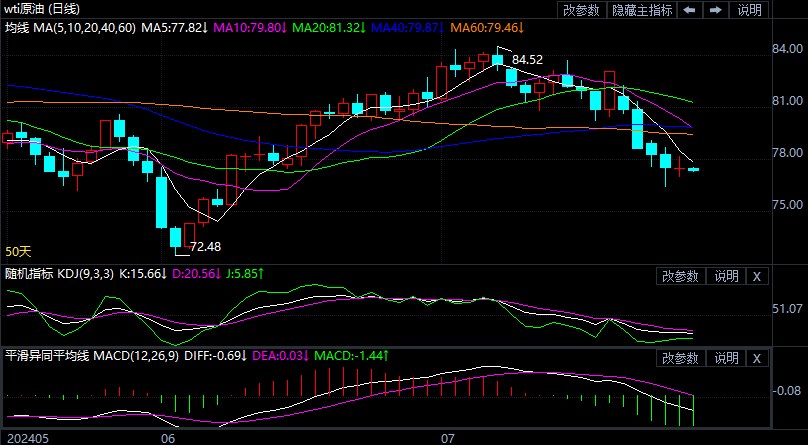
Task: Click the 平滑异同平均线 MACD(12,26,9) label
Action: (92, 355)
